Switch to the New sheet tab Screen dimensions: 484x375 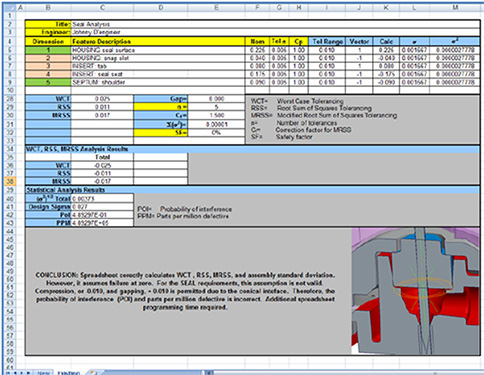[44, 373]
